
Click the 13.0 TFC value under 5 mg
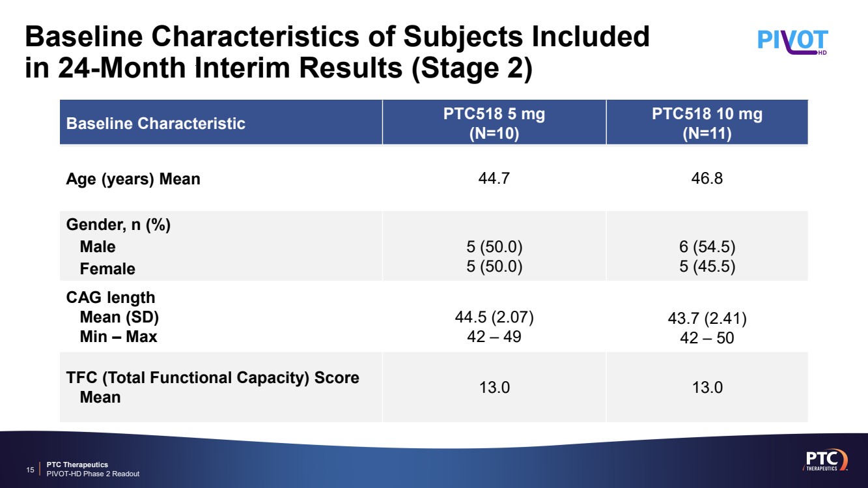494,387
